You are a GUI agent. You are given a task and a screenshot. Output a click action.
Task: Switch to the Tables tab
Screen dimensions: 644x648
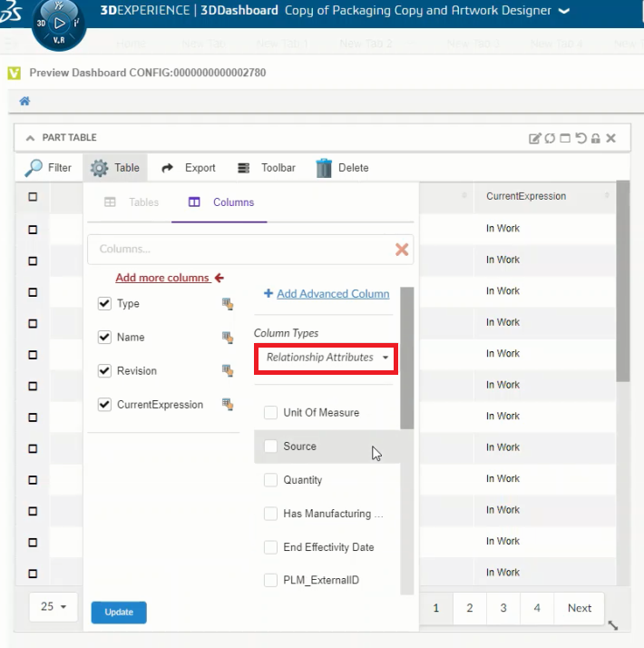click(132, 202)
